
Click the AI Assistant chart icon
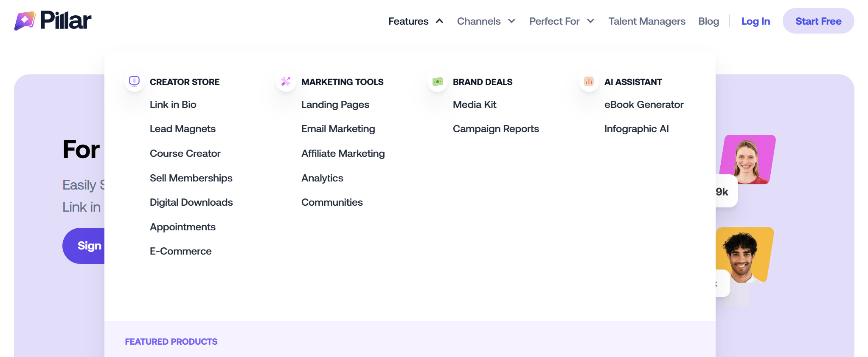coord(589,81)
